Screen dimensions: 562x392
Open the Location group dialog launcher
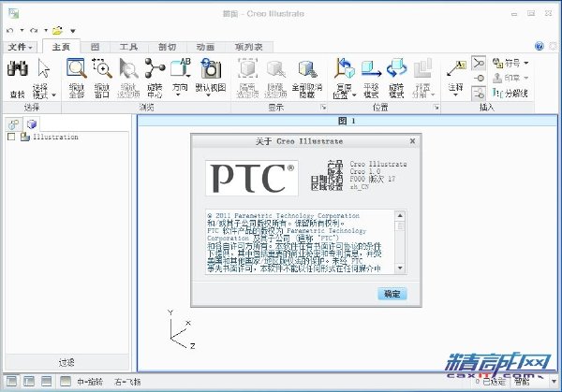(436, 107)
